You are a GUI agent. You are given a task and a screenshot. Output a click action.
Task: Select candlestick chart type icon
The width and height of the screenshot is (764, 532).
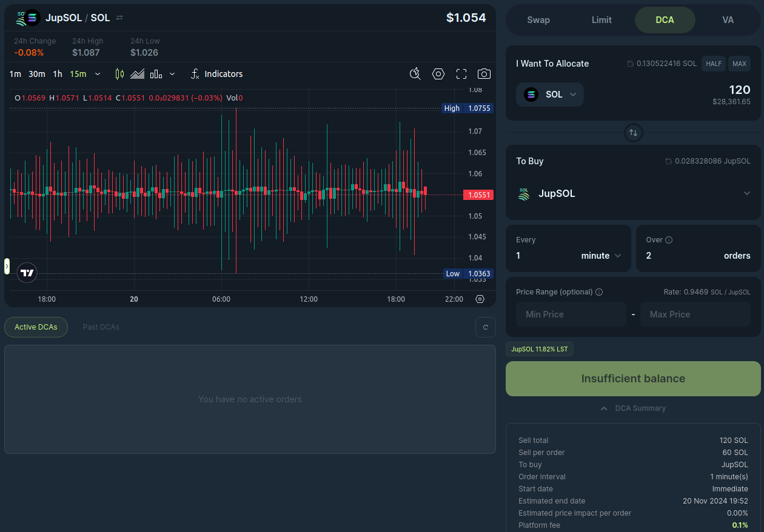(119, 74)
